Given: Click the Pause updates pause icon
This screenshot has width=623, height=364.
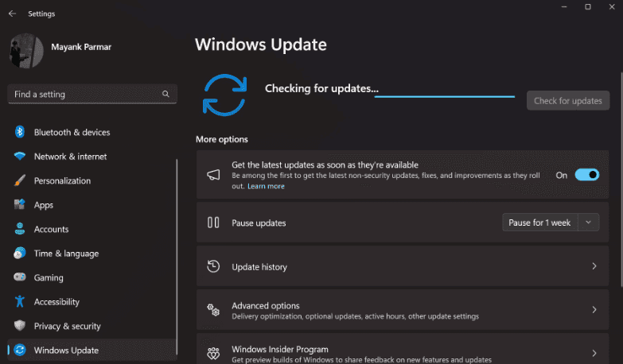Looking at the screenshot, I should pos(213,223).
